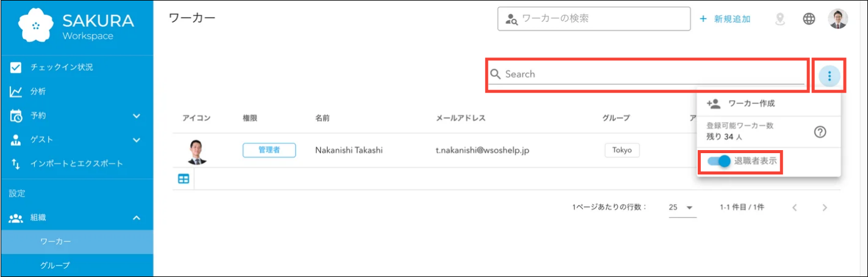Click the SAKURA Workspace flower logo

36,25
